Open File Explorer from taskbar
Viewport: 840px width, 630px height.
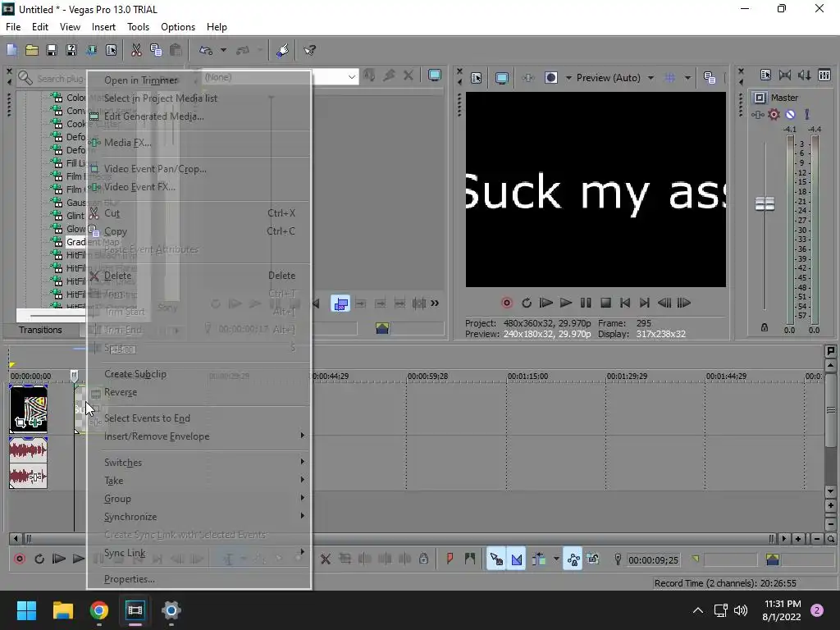pos(63,610)
